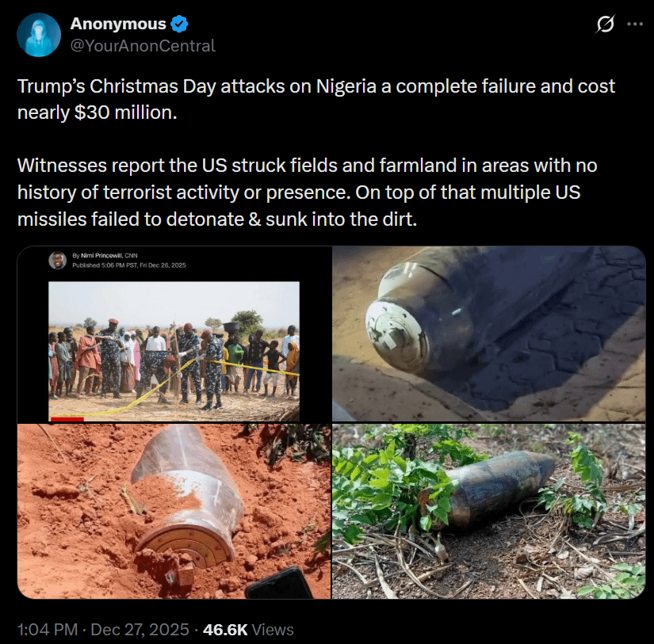Open the Grok slashed-circle icon
654x644 pixels.
tap(605, 25)
